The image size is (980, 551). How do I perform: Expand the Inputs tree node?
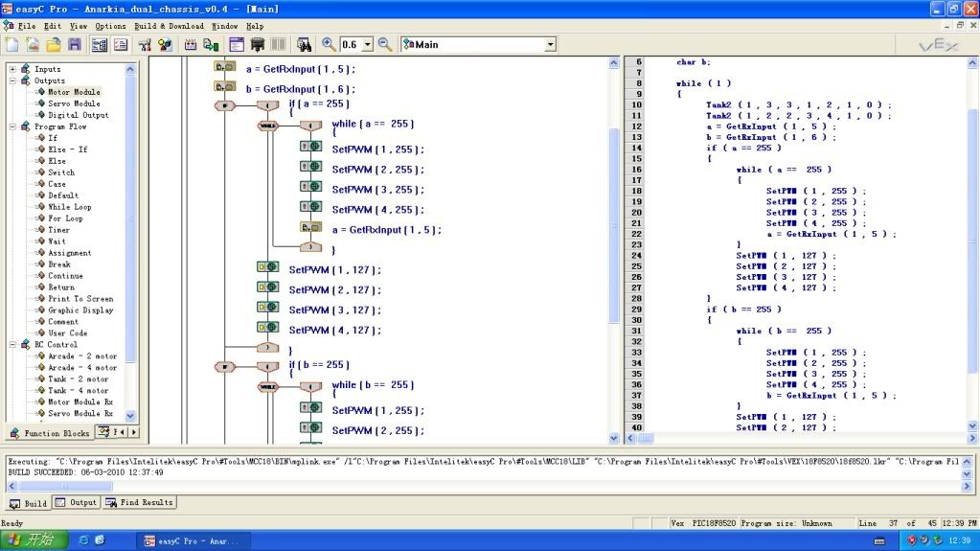[12, 69]
